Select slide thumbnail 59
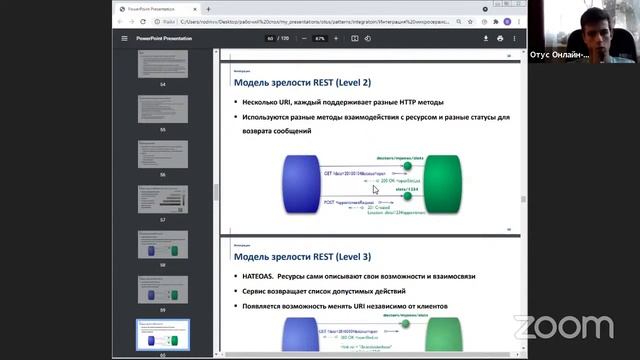This screenshot has height=360, width=640. pyautogui.click(x=163, y=290)
